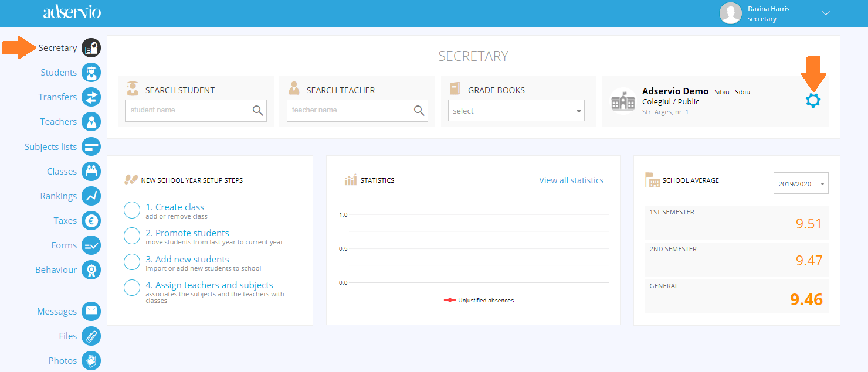Open Messages menu label
The height and width of the screenshot is (372, 868).
coord(57,312)
